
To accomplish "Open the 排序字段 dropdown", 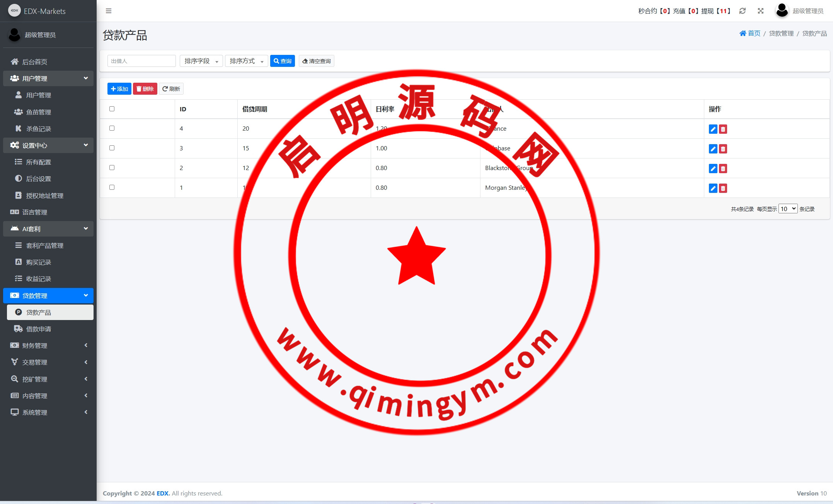I will pyautogui.click(x=201, y=61).
